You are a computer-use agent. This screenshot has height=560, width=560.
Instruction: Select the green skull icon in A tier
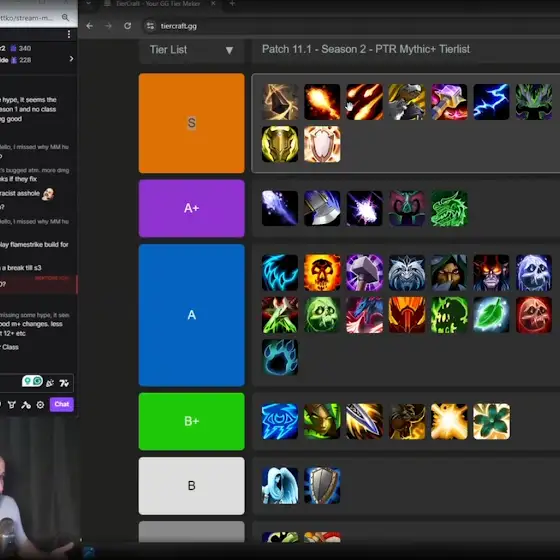pyautogui.click(x=322, y=315)
